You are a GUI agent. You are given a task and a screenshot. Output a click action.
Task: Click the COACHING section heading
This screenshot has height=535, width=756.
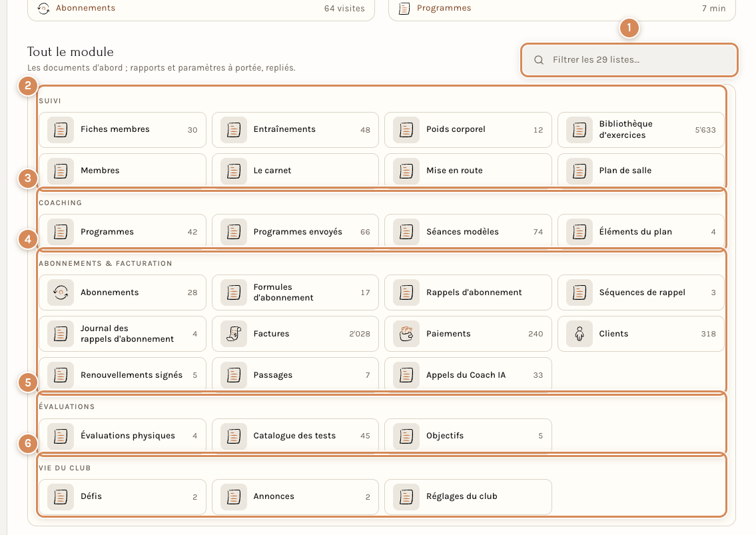pyautogui.click(x=60, y=203)
